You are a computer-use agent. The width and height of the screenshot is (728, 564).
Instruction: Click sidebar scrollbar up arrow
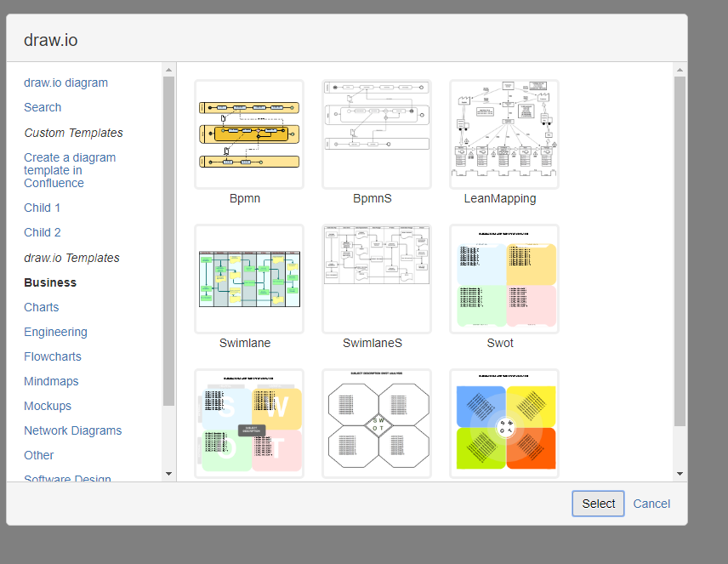(x=169, y=70)
